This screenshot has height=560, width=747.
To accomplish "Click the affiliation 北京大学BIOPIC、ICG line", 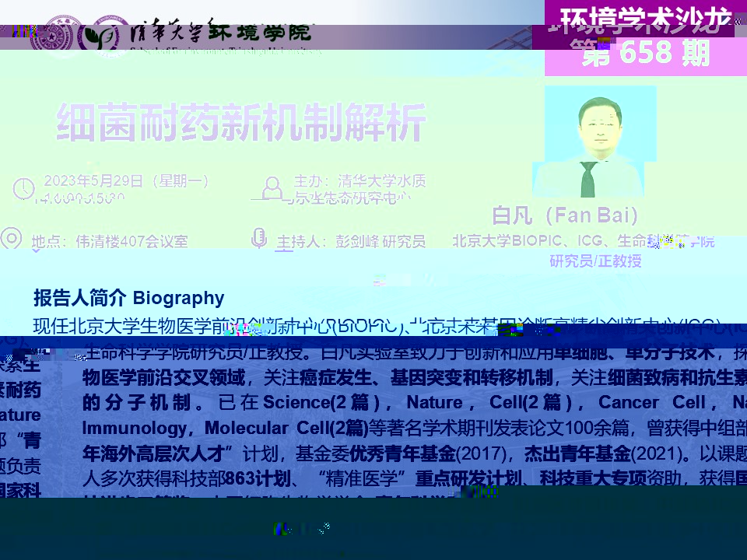I will pos(584,241).
